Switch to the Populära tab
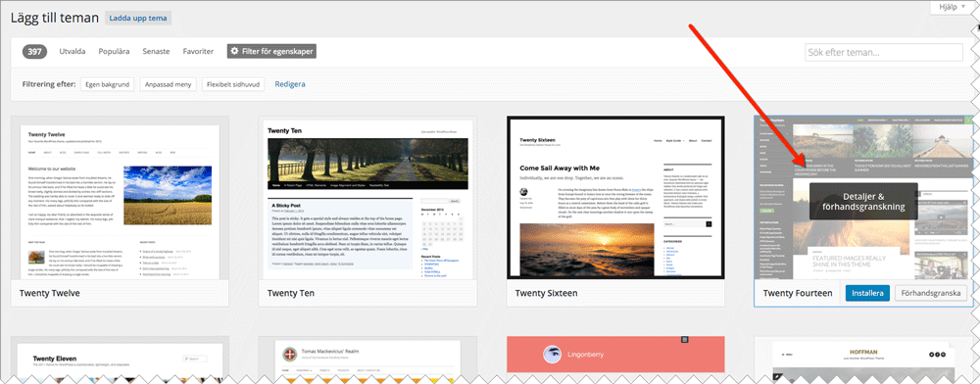The width and height of the screenshot is (980, 384). (114, 51)
